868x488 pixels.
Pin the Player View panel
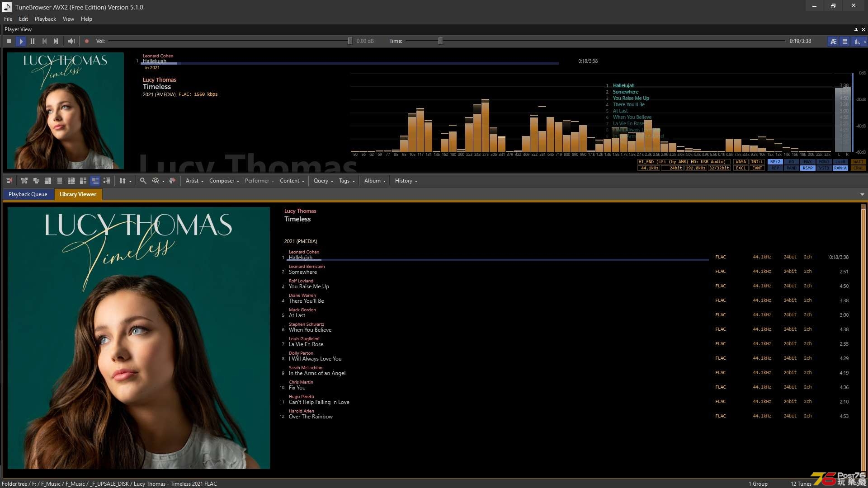856,29
